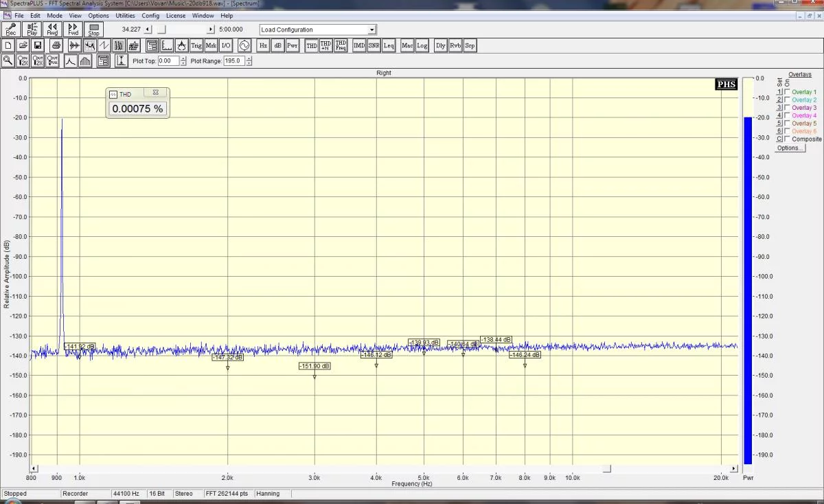Click the Rec record button
Image resolution: width=824 pixels, height=504 pixels.
(x=11, y=30)
